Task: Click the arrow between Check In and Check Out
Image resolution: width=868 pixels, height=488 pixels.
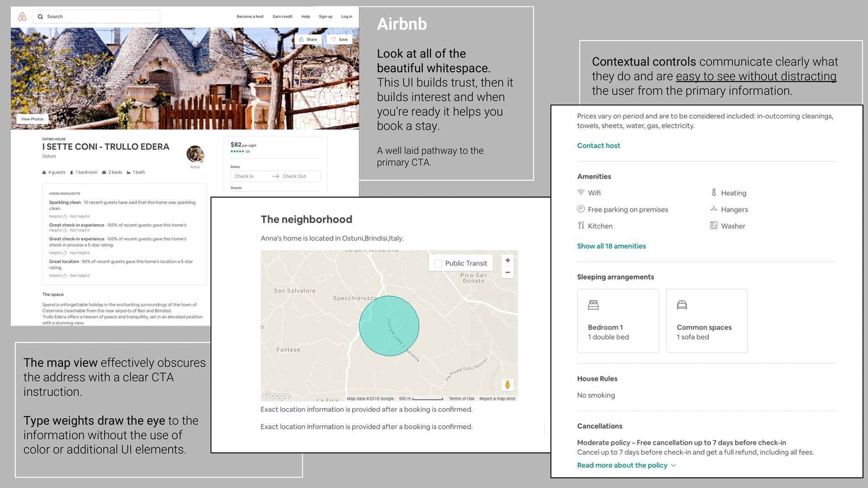Action: (x=275, y=176)
